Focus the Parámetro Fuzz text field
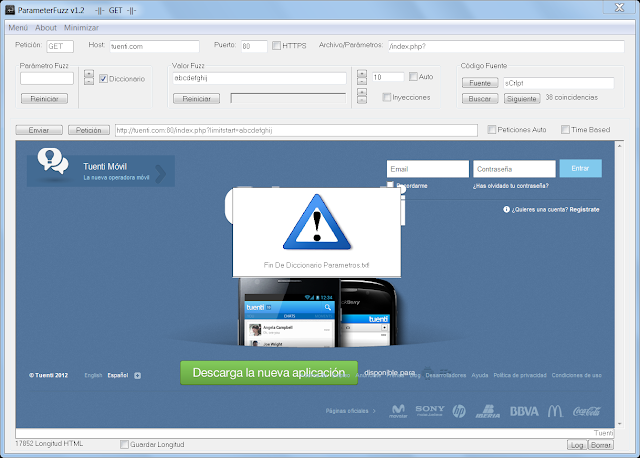The width and height of the screenshot is (640, 458). [47, 78]
